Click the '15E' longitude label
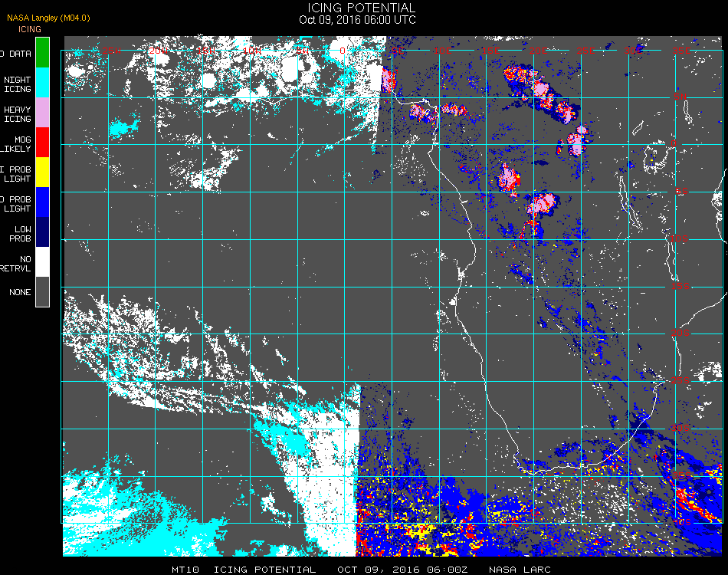728x575 pixels. coord(490,50)
